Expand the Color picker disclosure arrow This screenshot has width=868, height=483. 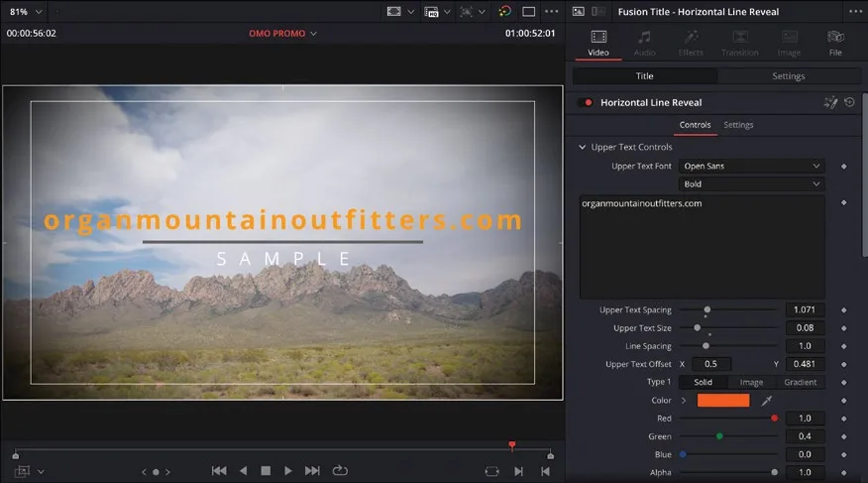click(684, 401)
